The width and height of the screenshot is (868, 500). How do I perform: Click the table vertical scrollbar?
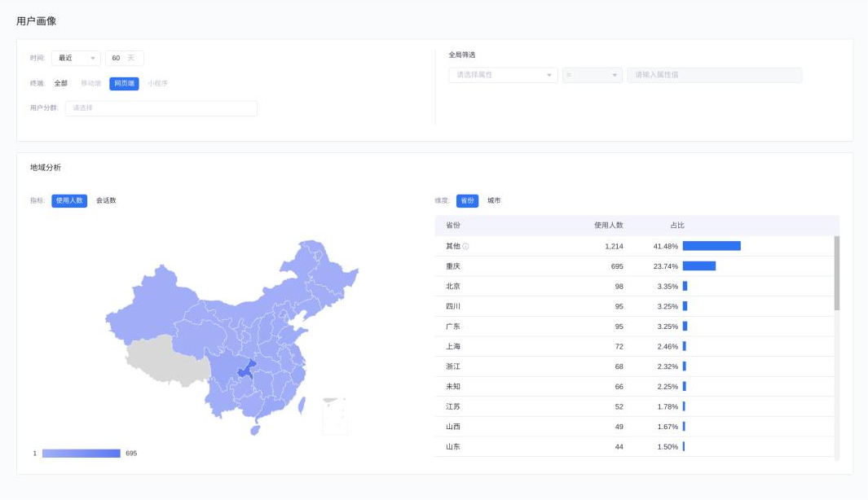point(837,274)
